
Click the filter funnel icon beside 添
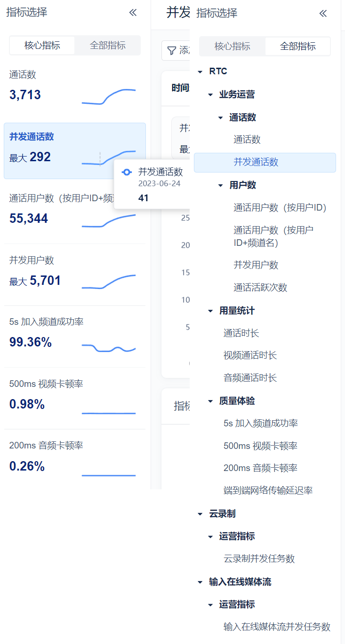pos(172,50)
